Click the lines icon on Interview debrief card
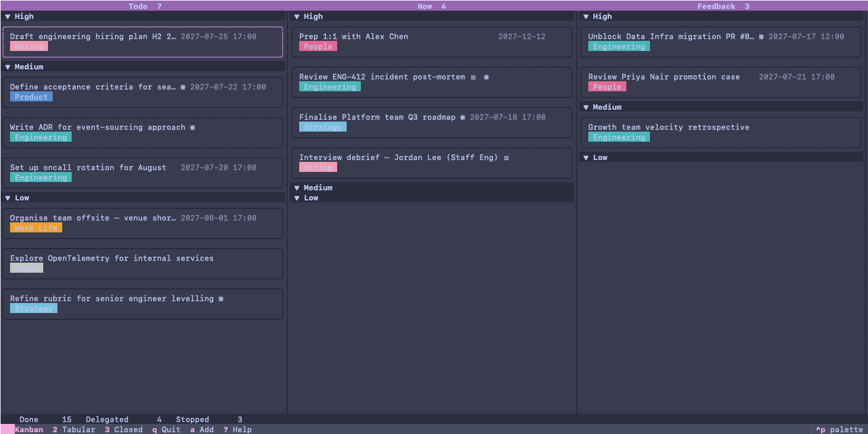Image resolution: width=868 pixels, height=434 pixels. (x=506, y=158)
